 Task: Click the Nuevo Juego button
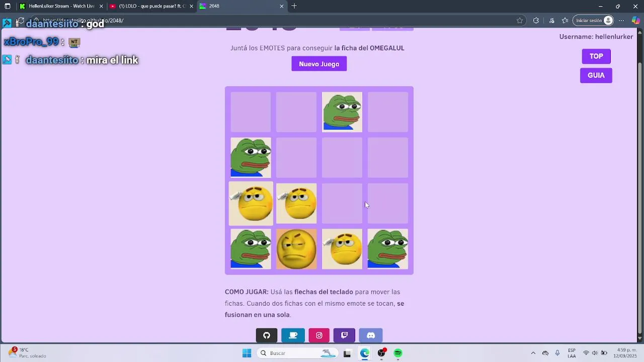click(x=319, y=64)
